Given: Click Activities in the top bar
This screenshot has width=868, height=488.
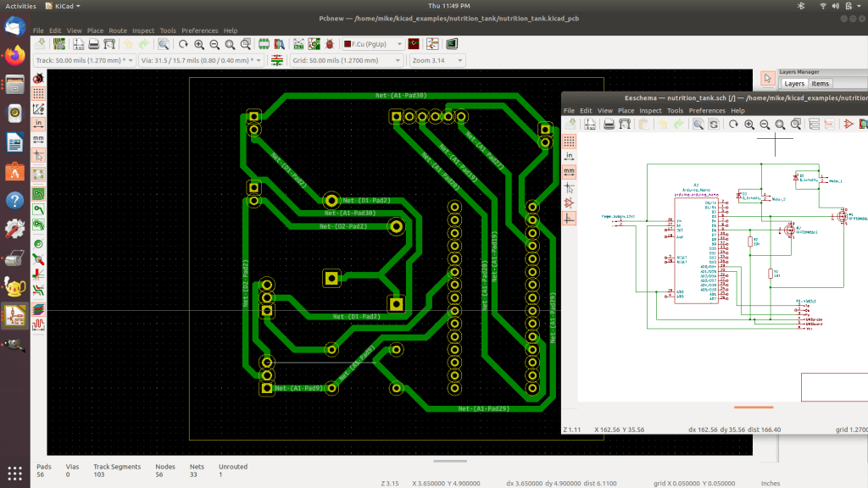Looking at the screenshot, I should pyautogui.click(x=20, y=6).
